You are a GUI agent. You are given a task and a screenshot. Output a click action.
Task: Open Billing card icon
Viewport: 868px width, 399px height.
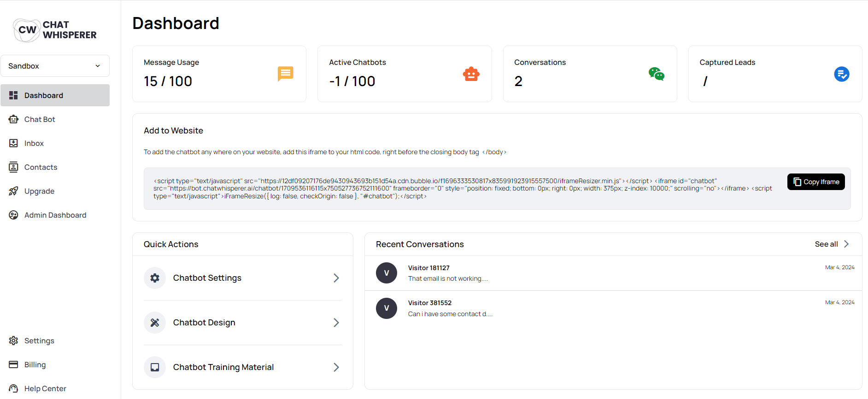13,364
